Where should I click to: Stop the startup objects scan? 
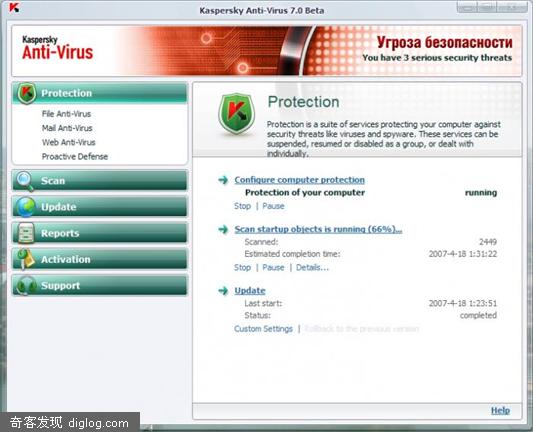(x=242, y=267)
